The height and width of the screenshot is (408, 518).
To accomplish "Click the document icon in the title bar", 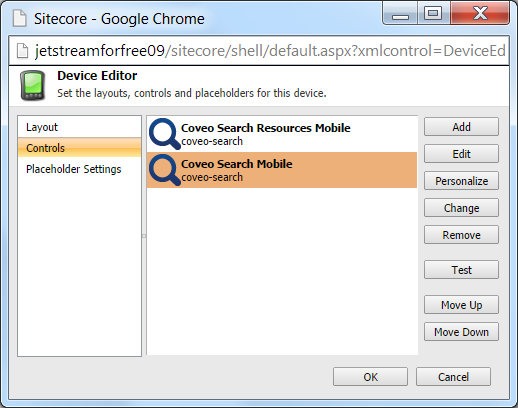I will click(x=19, y=18).
